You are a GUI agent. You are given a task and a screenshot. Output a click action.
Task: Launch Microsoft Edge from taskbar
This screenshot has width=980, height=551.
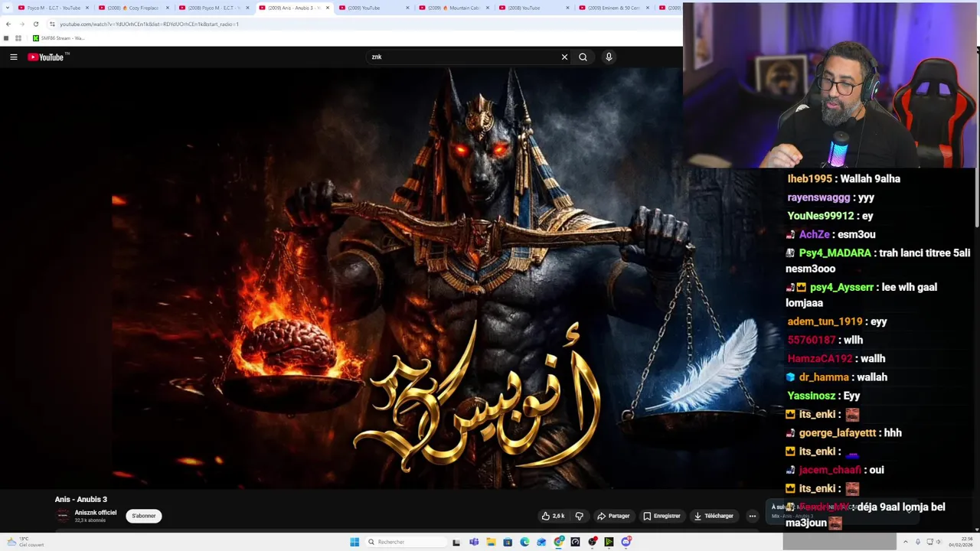click(524, 542)
